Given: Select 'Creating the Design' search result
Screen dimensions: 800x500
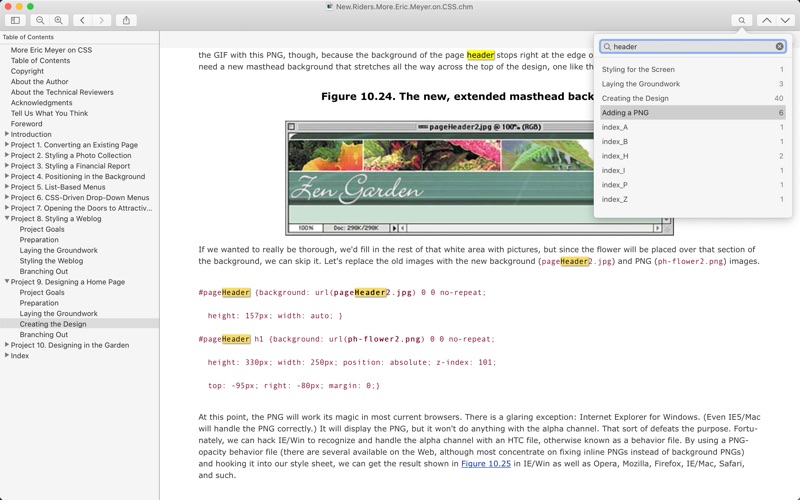Looking at the screenshot, I should tap(635, 99).
